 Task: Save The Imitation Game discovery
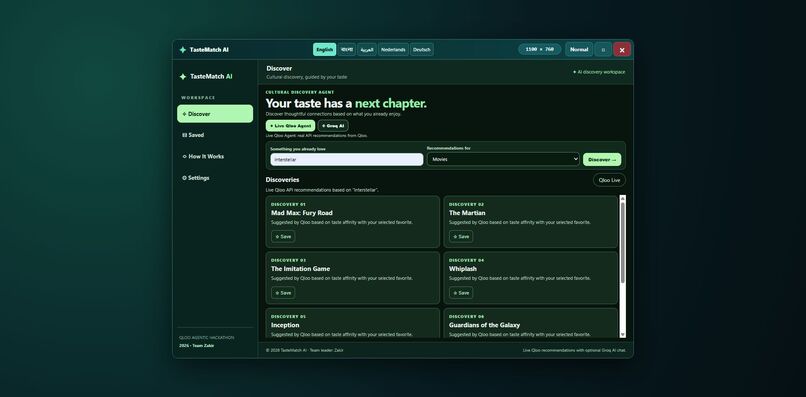(283, 293)
